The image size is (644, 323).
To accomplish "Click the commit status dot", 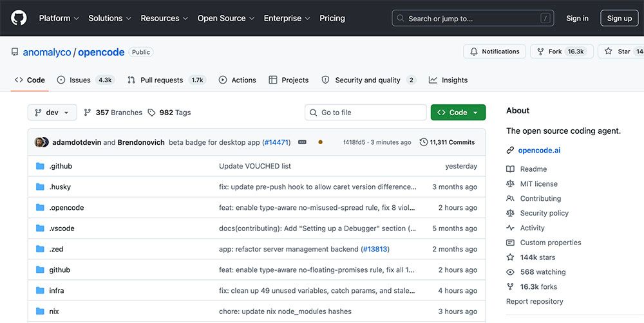I will pyautogui.click(x=320, y=142).
